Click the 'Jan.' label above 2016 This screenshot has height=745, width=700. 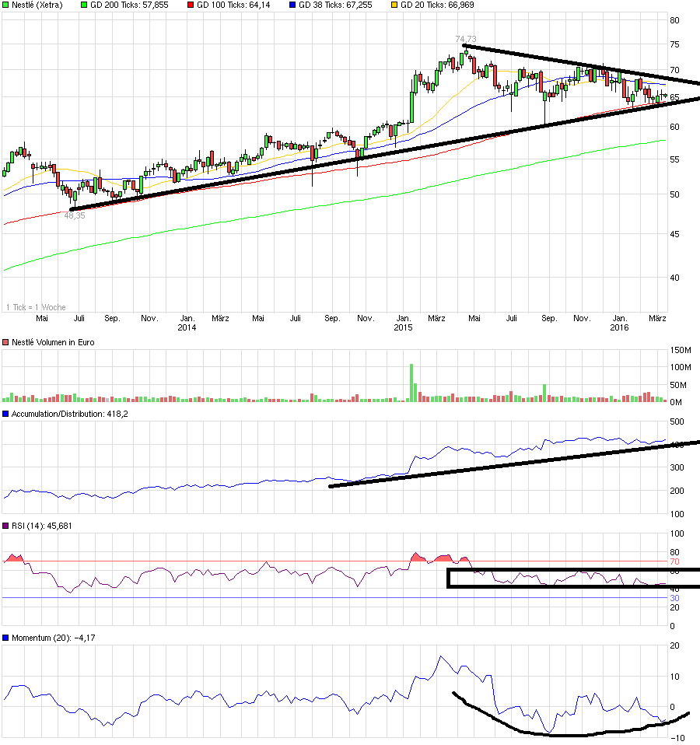pos(620,318)
